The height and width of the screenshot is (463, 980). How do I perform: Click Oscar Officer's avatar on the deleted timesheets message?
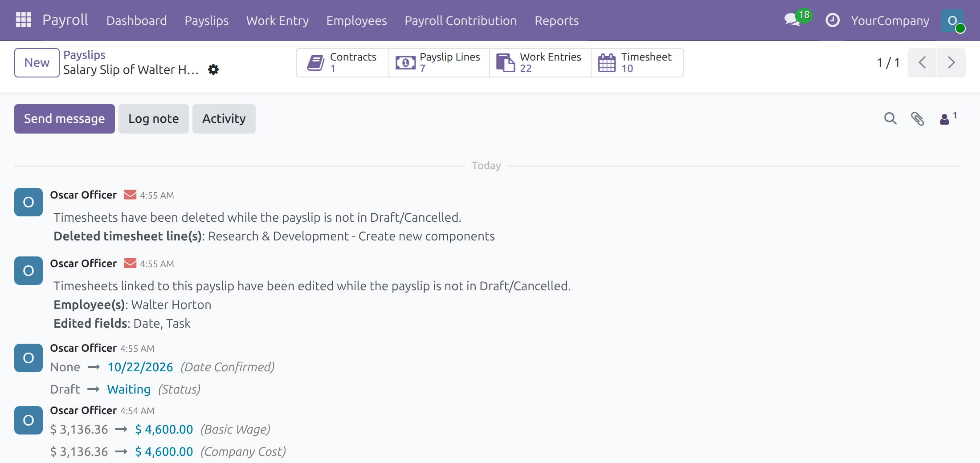29,202
